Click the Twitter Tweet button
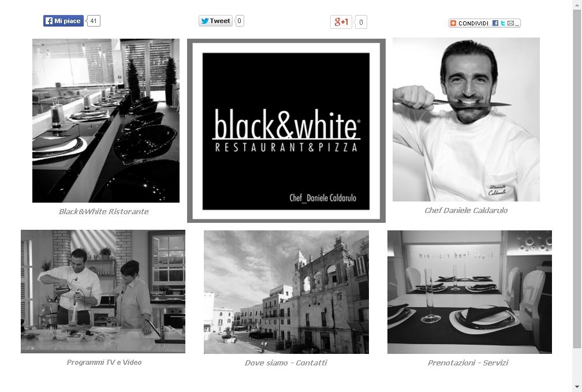 (x=216, y=21)
